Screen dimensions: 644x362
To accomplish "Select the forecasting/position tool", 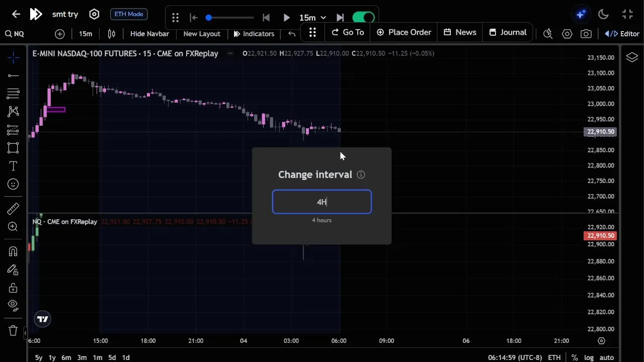I will click(x=13, y=130).
